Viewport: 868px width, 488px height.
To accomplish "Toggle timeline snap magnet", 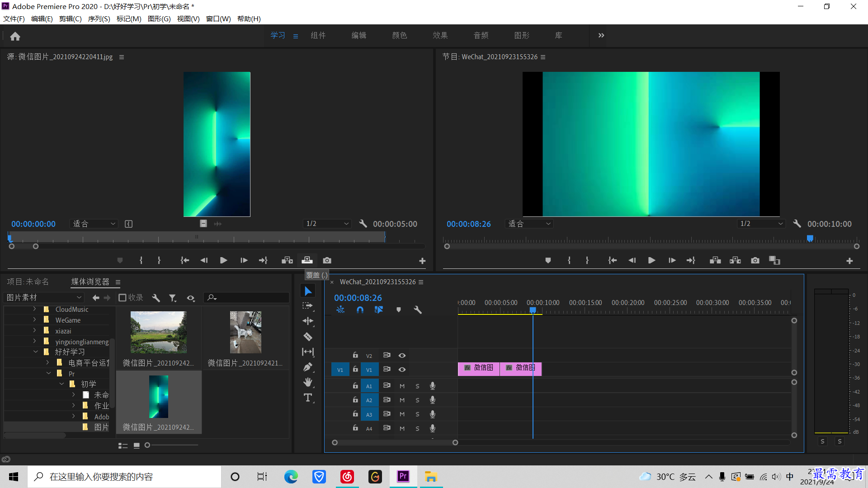I will 360,310.
